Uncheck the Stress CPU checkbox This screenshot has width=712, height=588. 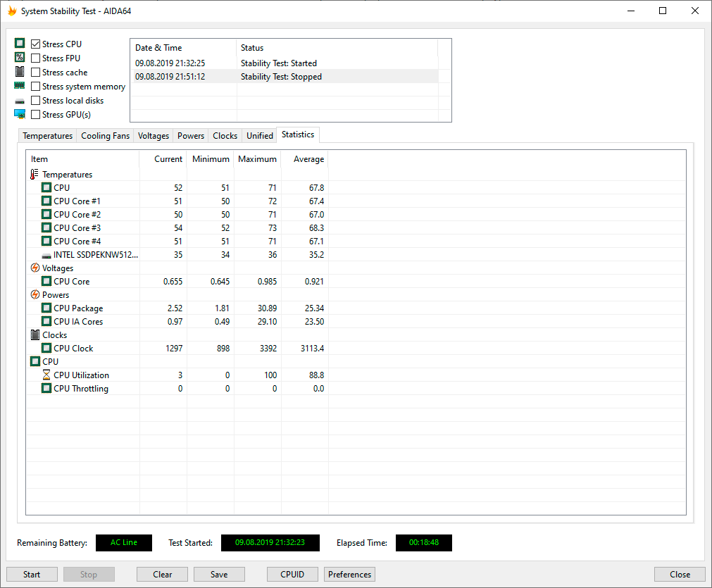(x=36, y=44)
